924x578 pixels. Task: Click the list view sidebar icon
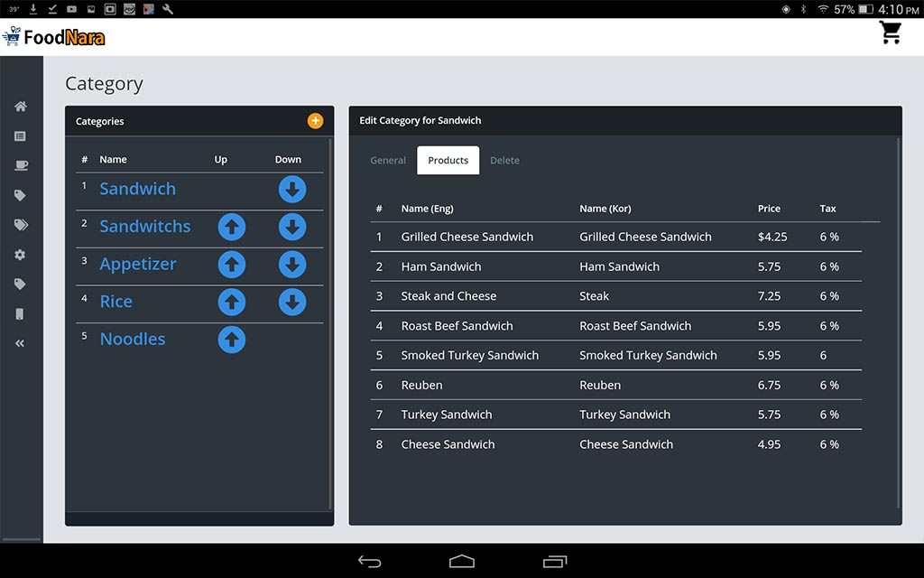[20, 136]
